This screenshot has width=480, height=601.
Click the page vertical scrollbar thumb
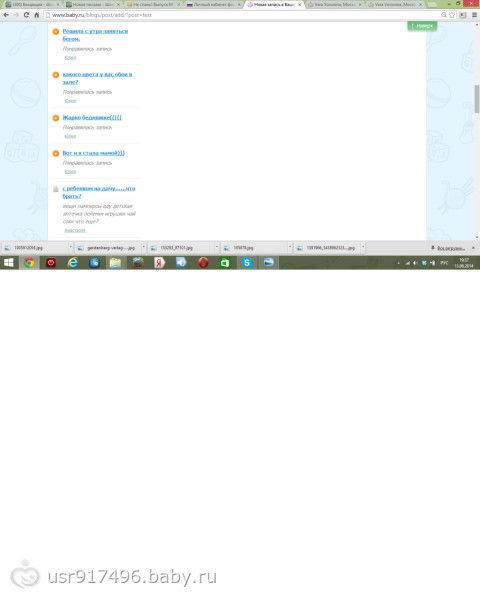tap(477, 99)
